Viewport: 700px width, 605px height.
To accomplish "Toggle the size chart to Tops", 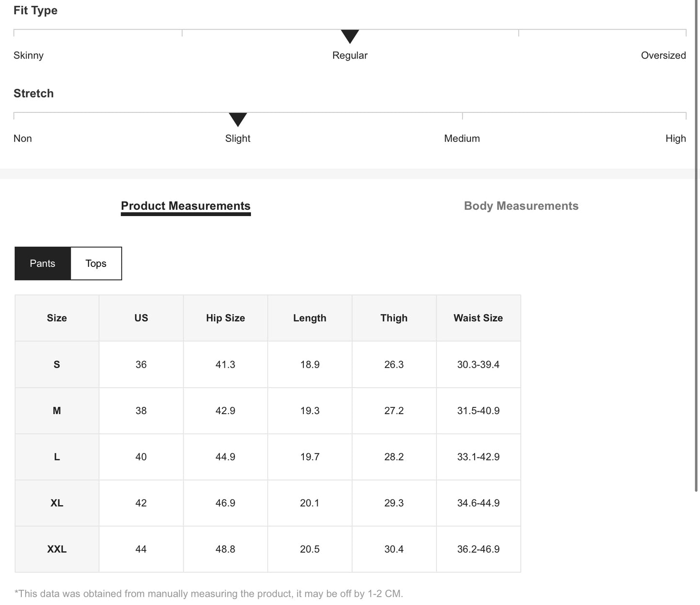I will point(96,264).
